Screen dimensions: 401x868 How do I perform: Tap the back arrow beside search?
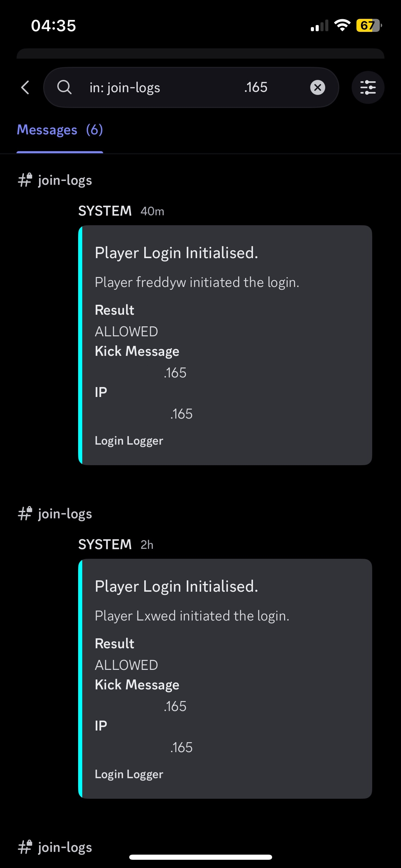[x=25, y=87]
